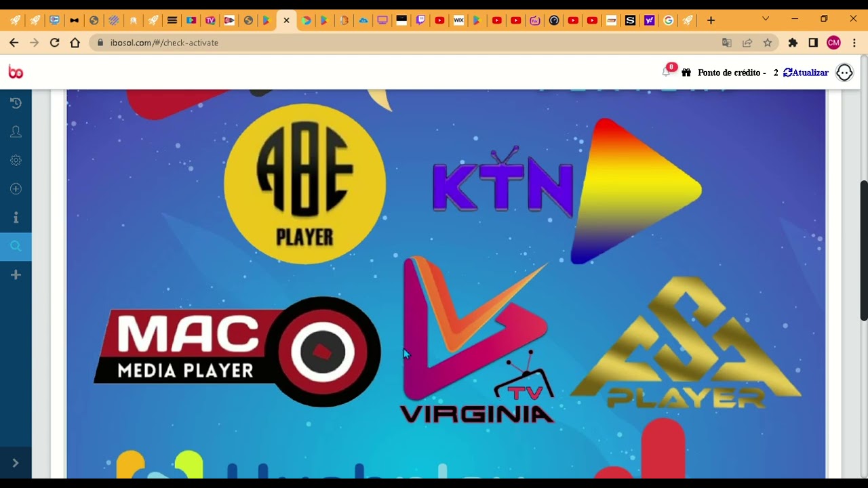Switch to the Yahoo tab
Viewport: 868px width, 488px height.
tap(649, 20)
